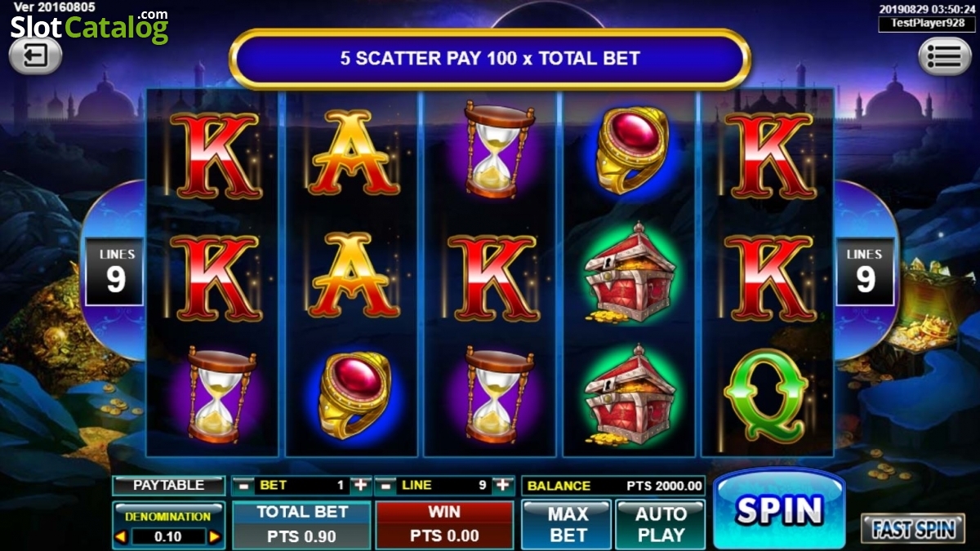Hit the big Spin button
The image size is (980, 551).
click(779, 509)
